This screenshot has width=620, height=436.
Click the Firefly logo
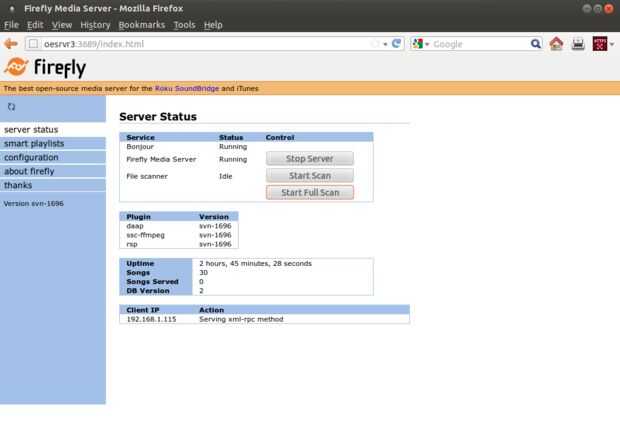(x=45, y=67)
